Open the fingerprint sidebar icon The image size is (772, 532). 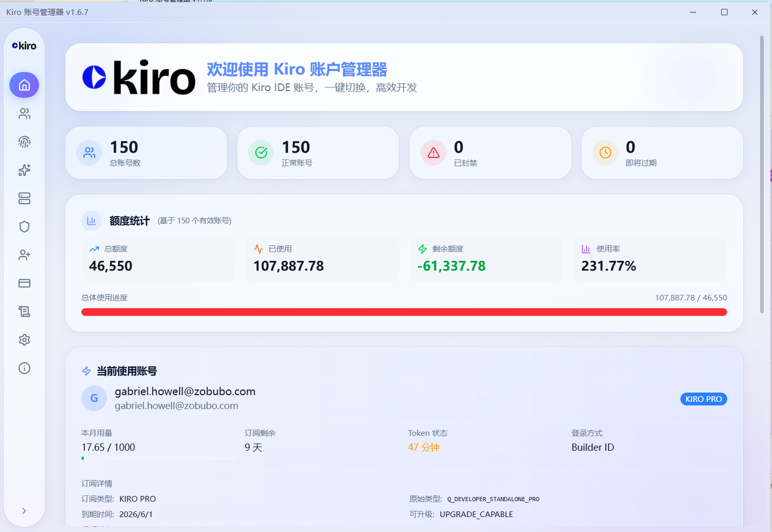pyautogui.click(x=24, y=141)
